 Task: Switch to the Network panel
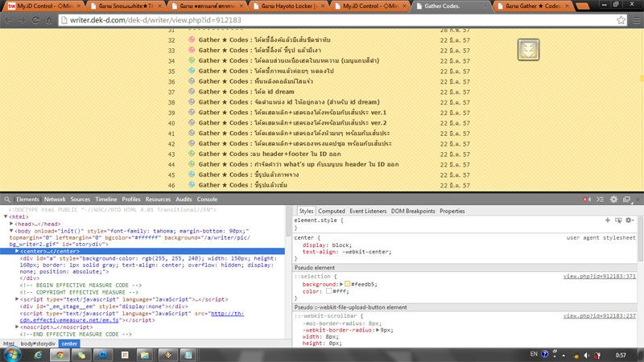(x=55, y=200)
